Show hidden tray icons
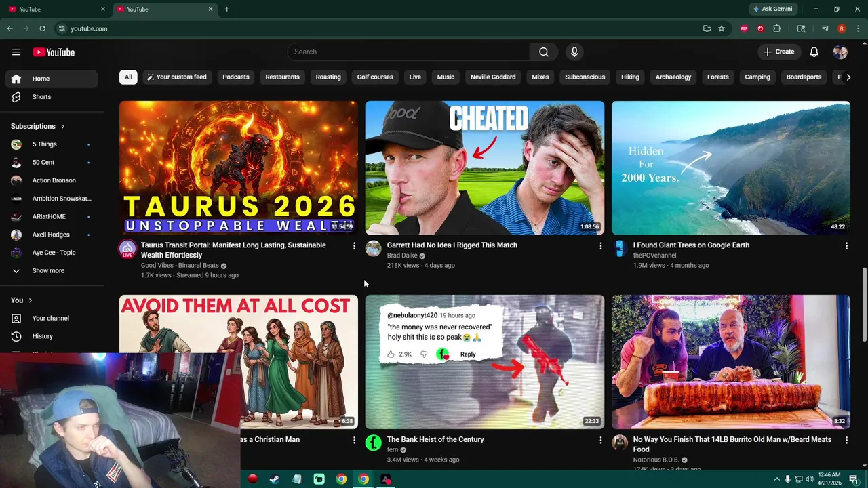Screen dimensions: 868x488 coord(776,479)
